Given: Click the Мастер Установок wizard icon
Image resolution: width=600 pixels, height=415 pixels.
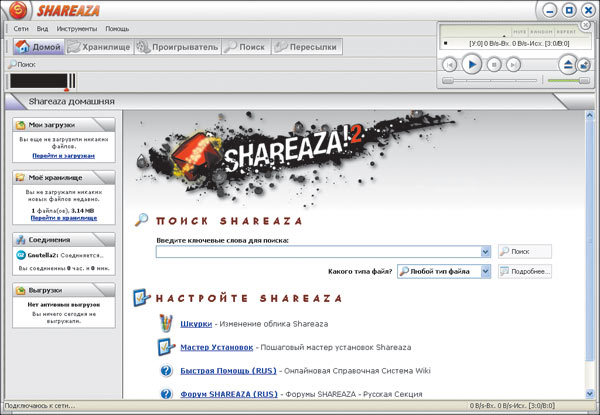Looking at the screenshot, I should (x=167, y=348).
